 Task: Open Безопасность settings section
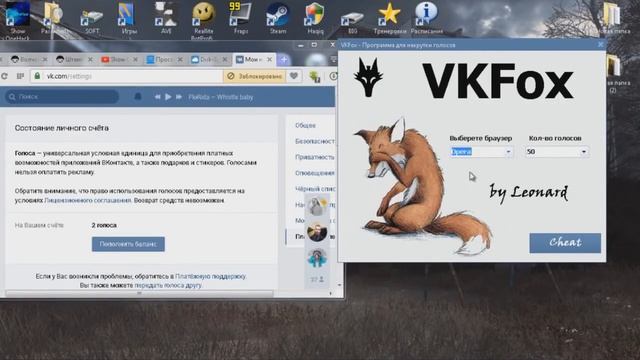pyautogui.click(x=315, y=141)
